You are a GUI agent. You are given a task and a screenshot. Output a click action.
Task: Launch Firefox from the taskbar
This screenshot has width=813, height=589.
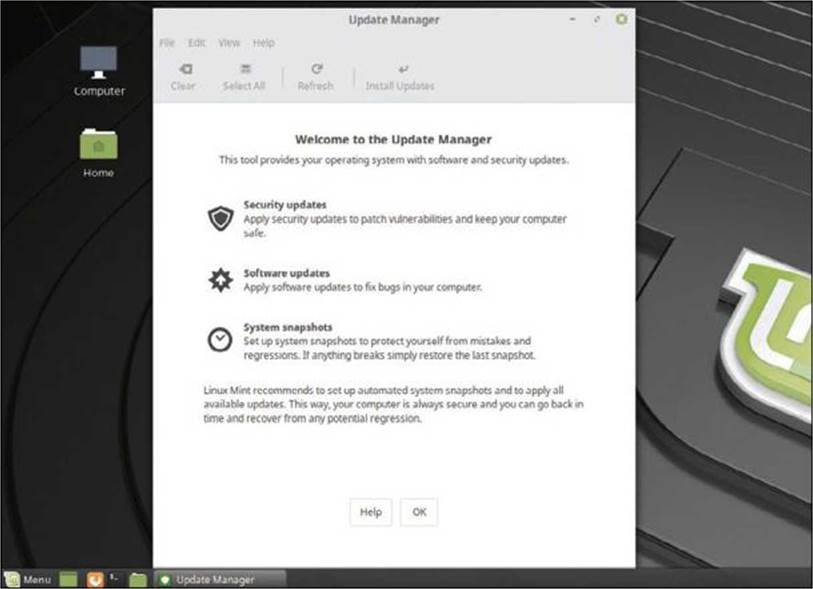pos(94,579)
